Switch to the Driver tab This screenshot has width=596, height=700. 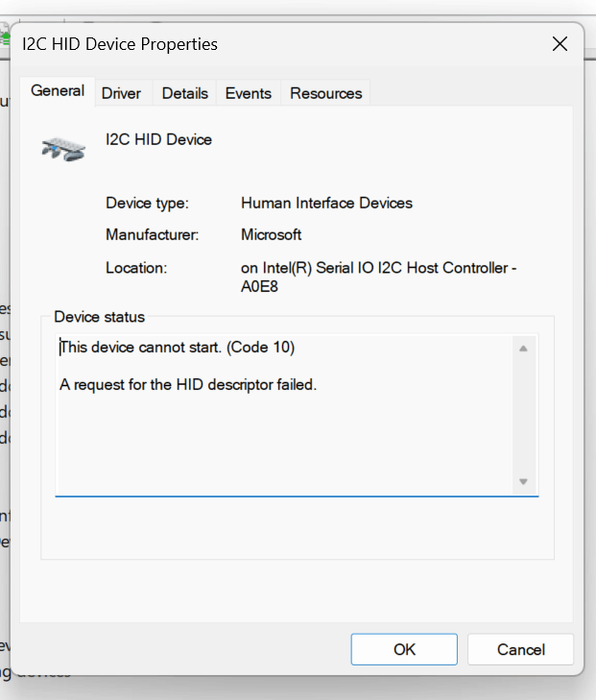tap(121, 93)
